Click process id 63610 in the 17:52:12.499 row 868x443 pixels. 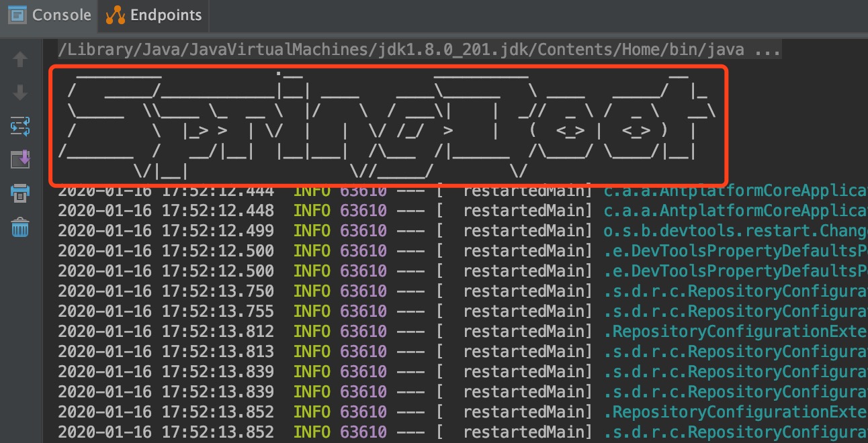(363, 231)
